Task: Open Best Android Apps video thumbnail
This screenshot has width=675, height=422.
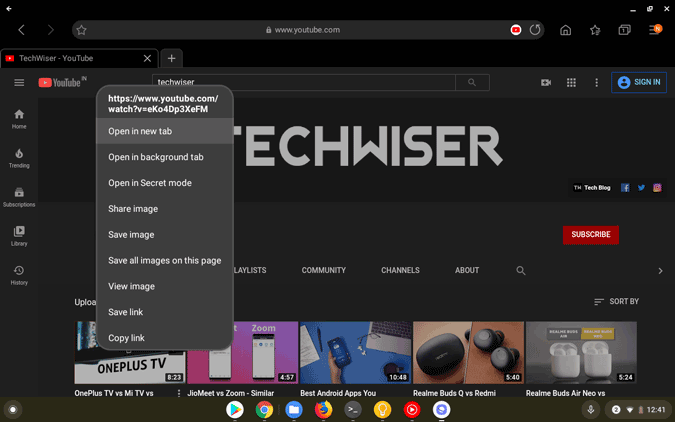Action: pyautogui.click(x=356, y=352)
